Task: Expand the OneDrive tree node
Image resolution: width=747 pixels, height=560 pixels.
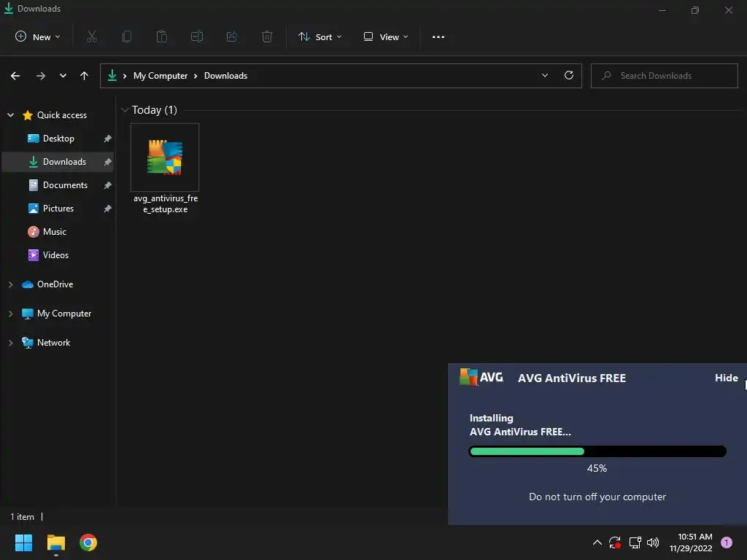Action: click(x=10, y=284)
